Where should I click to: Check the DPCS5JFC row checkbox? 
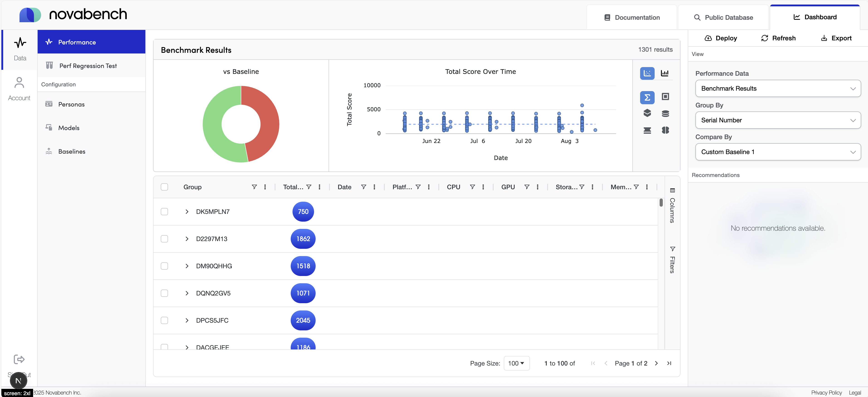click(164, 321)
